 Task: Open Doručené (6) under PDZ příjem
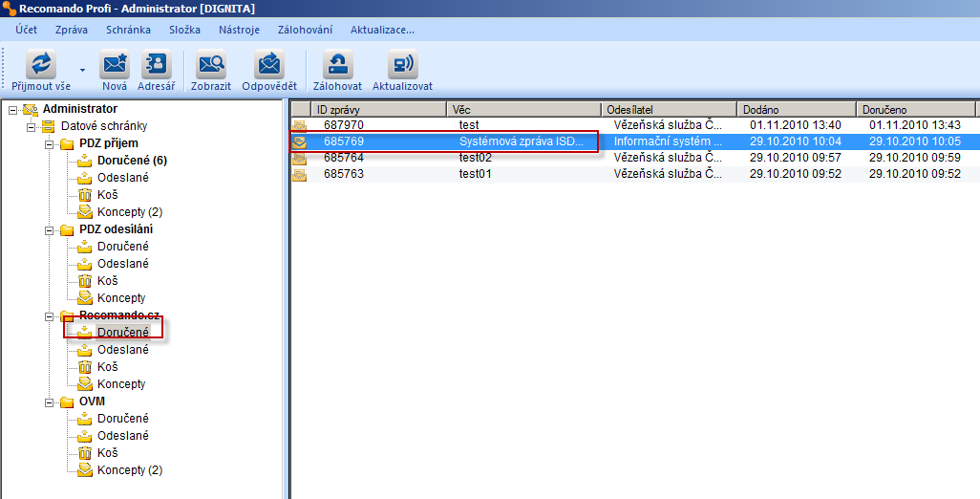click(132, 160)
